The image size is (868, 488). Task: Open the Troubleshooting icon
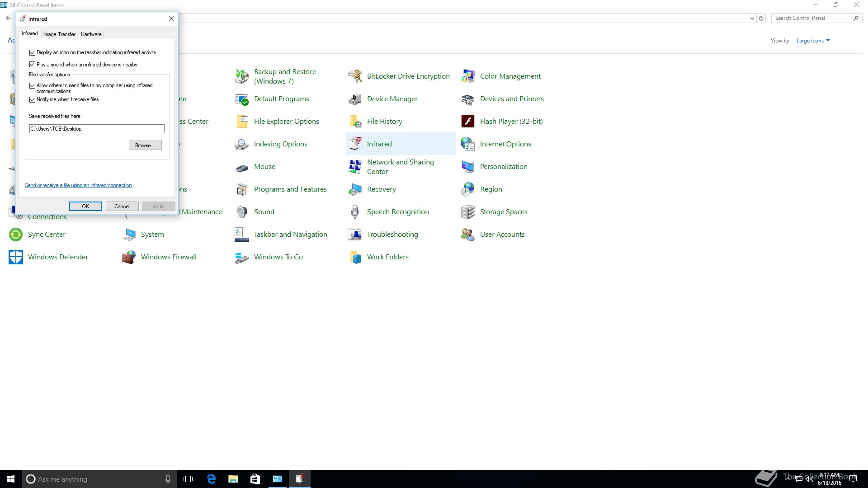point(355,235)
